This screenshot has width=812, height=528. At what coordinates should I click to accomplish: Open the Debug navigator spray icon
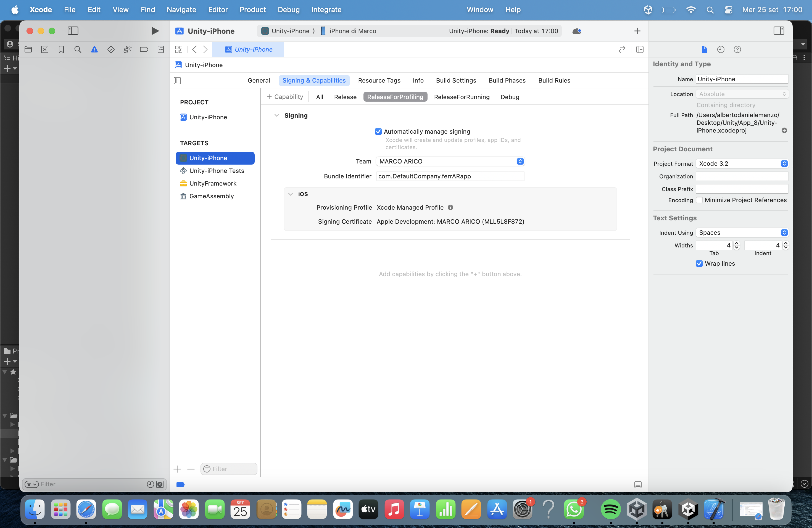[128, 50]
